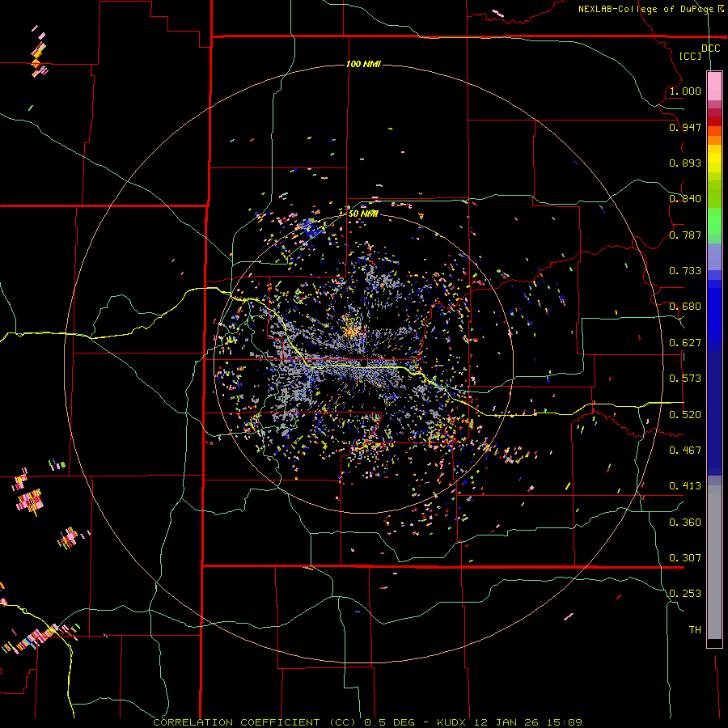Viewport: 728px width, 728px height.
Task: Click the pink swatch atop the color scale
Action: pyautogui.click(x=714, y=87)
